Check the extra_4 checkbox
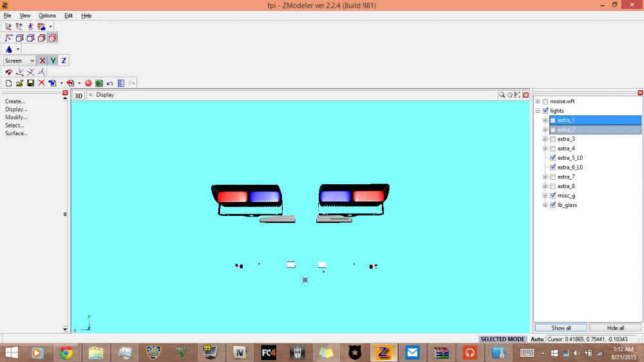This screenshot has width=644, height=362. (x=553, y=149)
